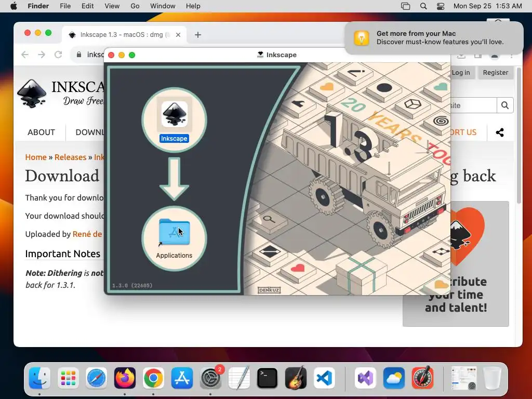Open Spotlight search in menu bar
Viewport: 532px width, 399px height.
[423, 6]
